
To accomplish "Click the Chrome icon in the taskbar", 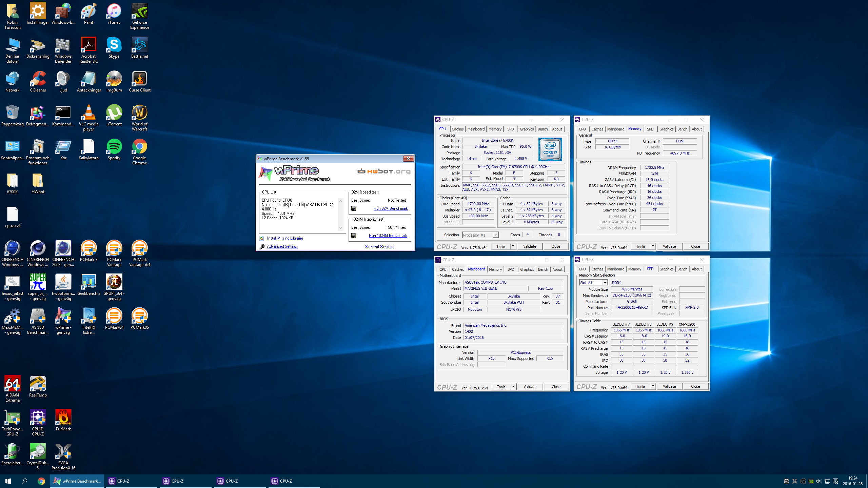I will pos(41,481).
